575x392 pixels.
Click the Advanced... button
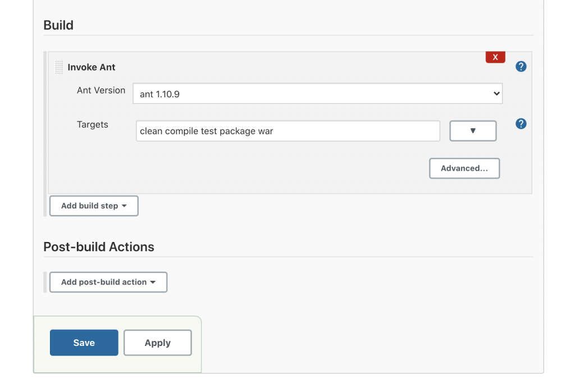click(x=464, y=168)
